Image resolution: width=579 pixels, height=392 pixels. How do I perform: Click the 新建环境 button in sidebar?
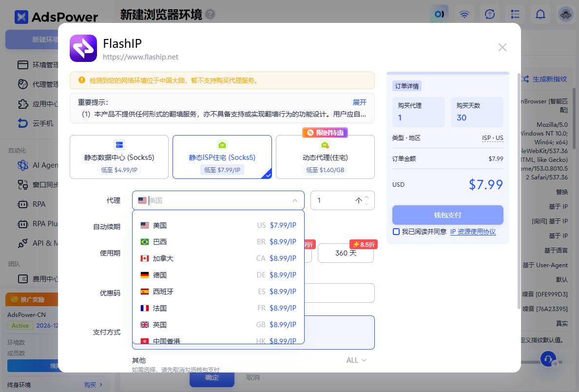32,39
